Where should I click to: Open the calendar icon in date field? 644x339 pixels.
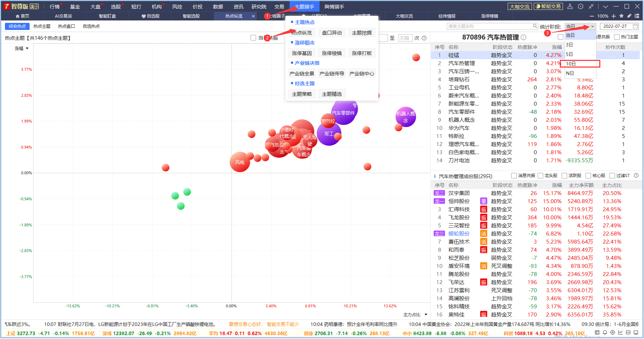[x=635, y=26]
